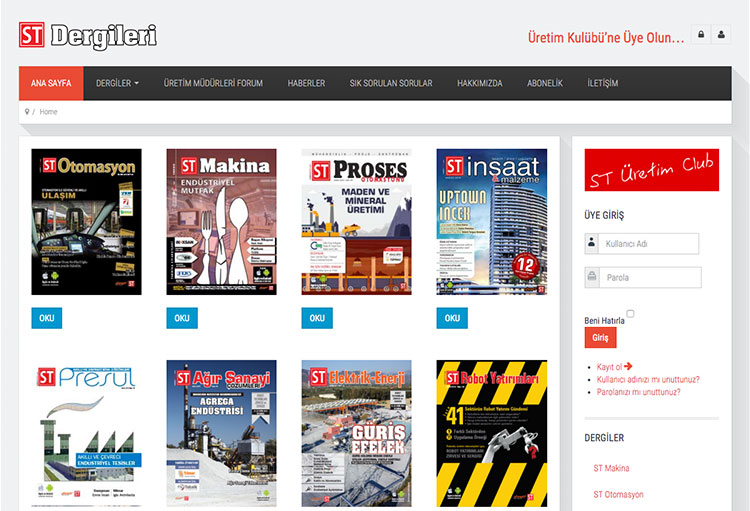This screenshot has height=511, width=750.
Task: Click the ST Üretim Club banner
Action: pos(651,170)
